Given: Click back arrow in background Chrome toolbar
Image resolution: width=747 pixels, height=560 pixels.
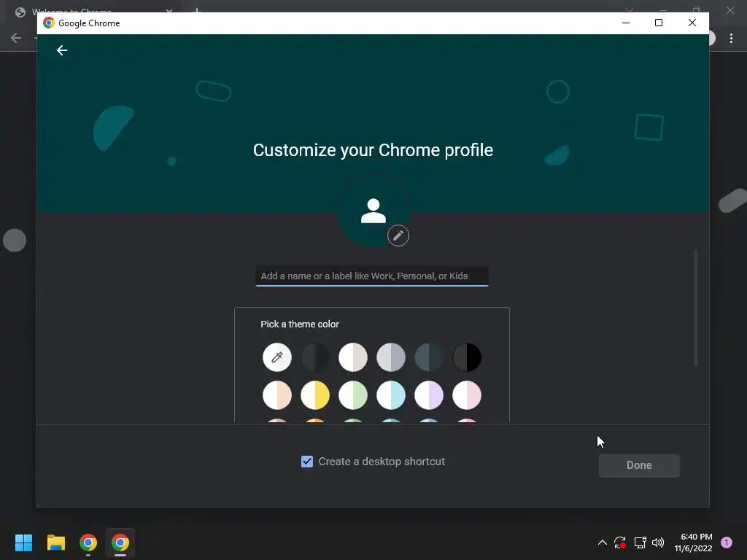Looking at the screenshot, I should pyautogui.click(x=16, y=38).
